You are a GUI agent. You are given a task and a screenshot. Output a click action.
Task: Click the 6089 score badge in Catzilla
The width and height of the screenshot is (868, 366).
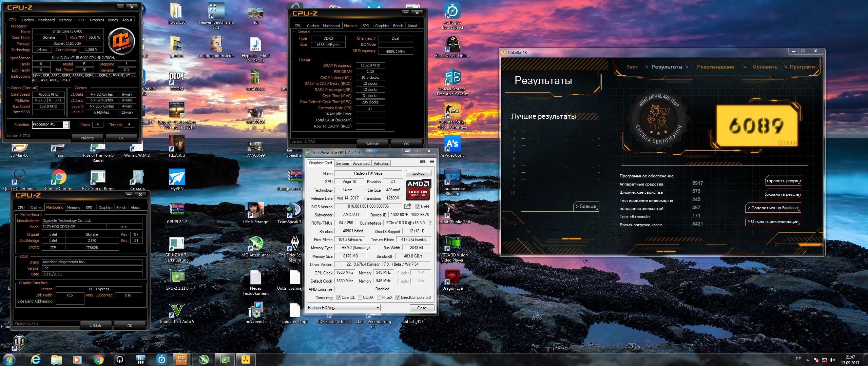(x=756, y=126)
